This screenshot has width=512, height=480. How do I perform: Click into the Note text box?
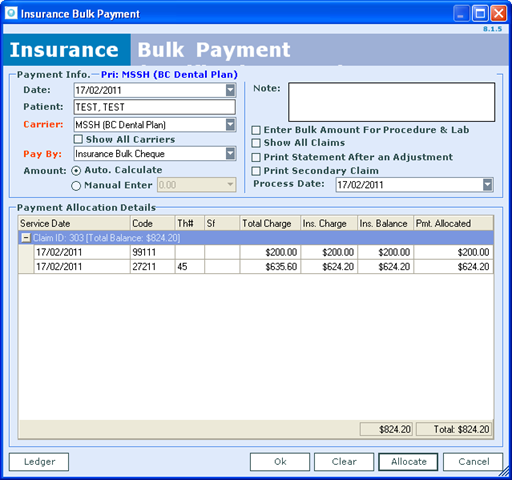coord(392,102)
